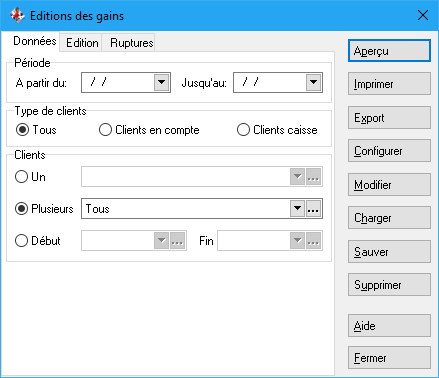The image size is (439, 378).
Task: Click the application icon in title bar
Action: coord(17,15)
